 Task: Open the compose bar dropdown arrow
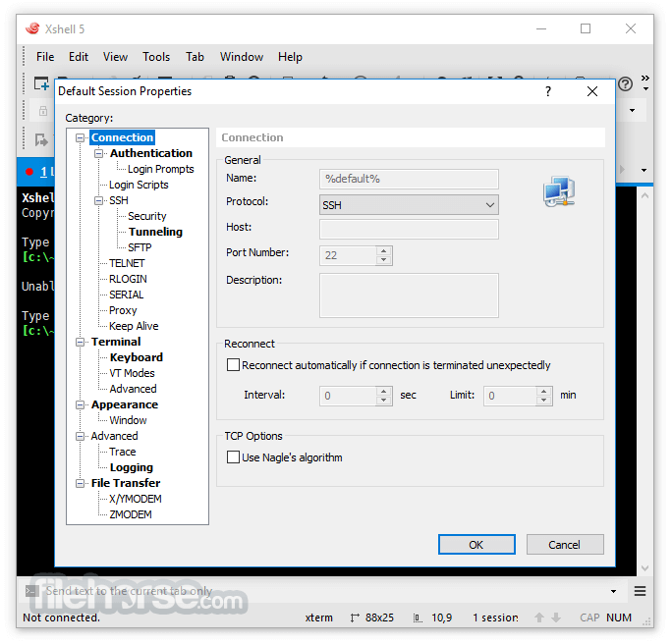[x=614, y=591]
